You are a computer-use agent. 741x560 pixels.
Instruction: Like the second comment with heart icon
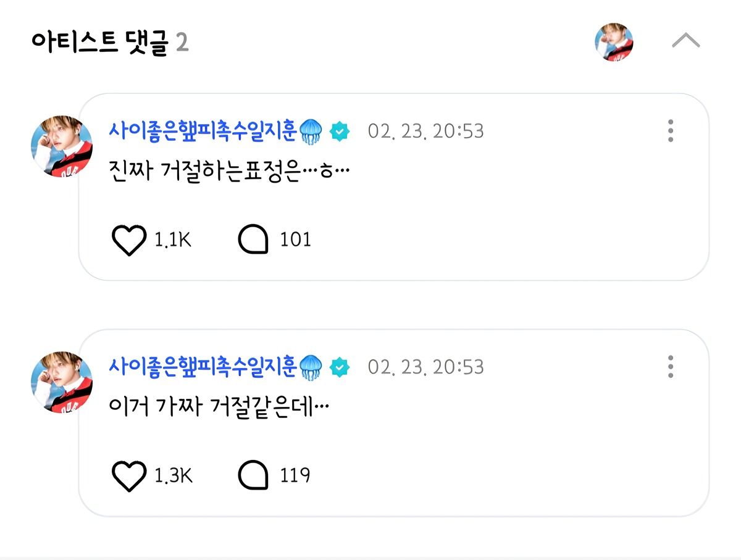[x=128, y=476]
